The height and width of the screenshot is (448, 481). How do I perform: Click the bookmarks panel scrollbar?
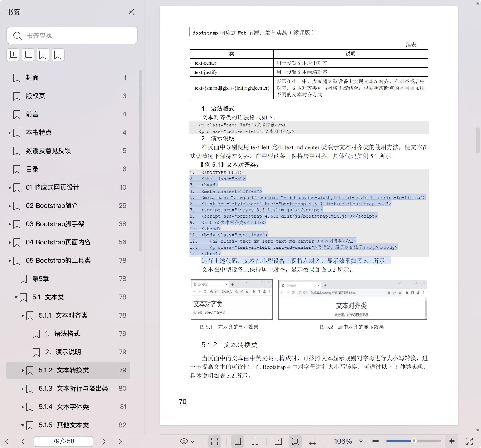[x=140, y=161]
